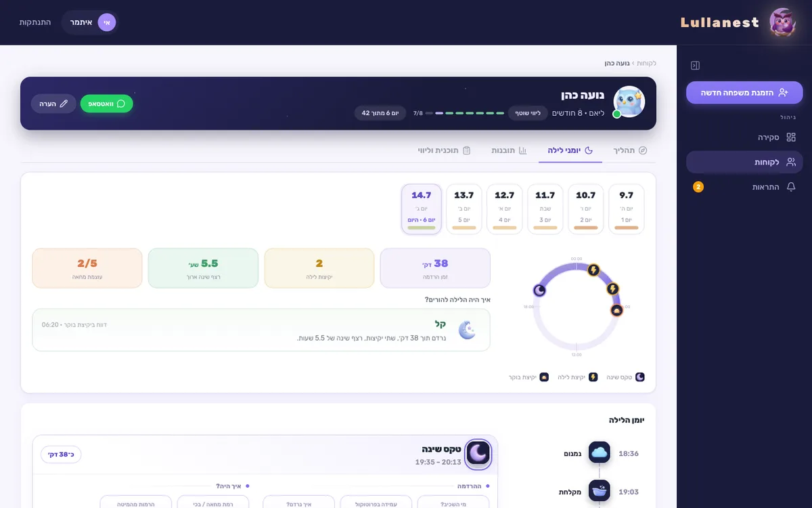Click the nap cloud icon at 18:36
The image size is (812, 508).
tap(600, 452)
